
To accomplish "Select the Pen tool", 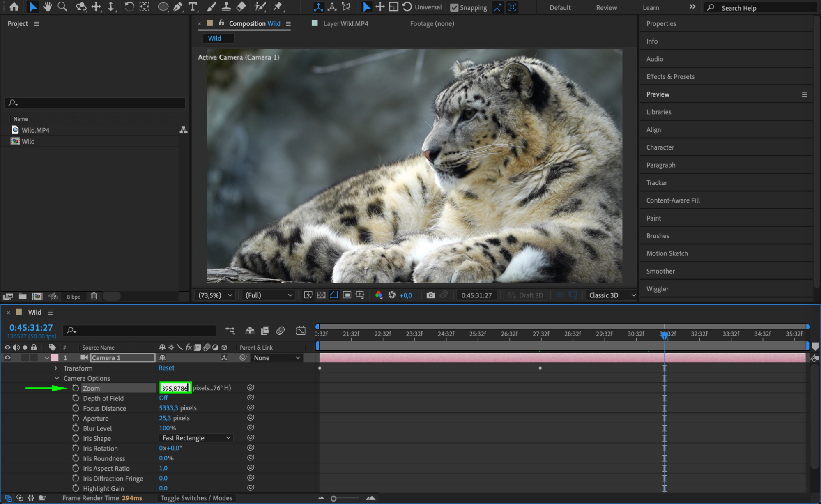I will 177,7.
